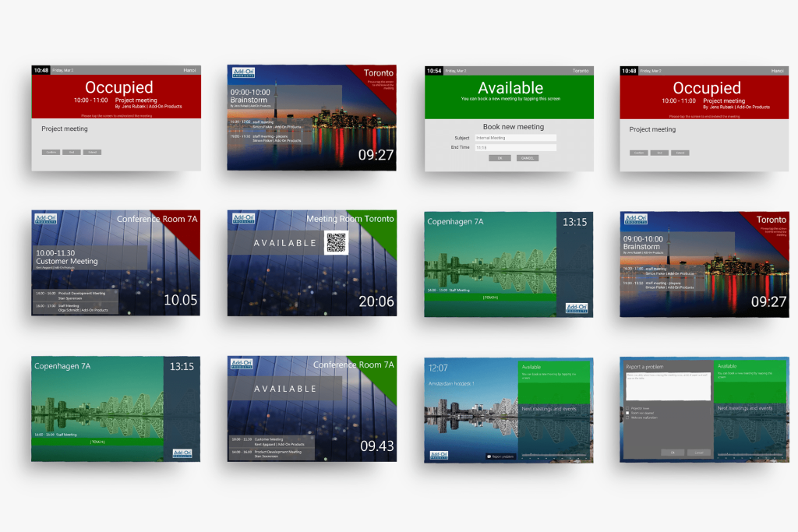Screen dimensions: 798x532
Task: Enable the Webcam malfunction checkbox
Action: click(x=628, y=418)
